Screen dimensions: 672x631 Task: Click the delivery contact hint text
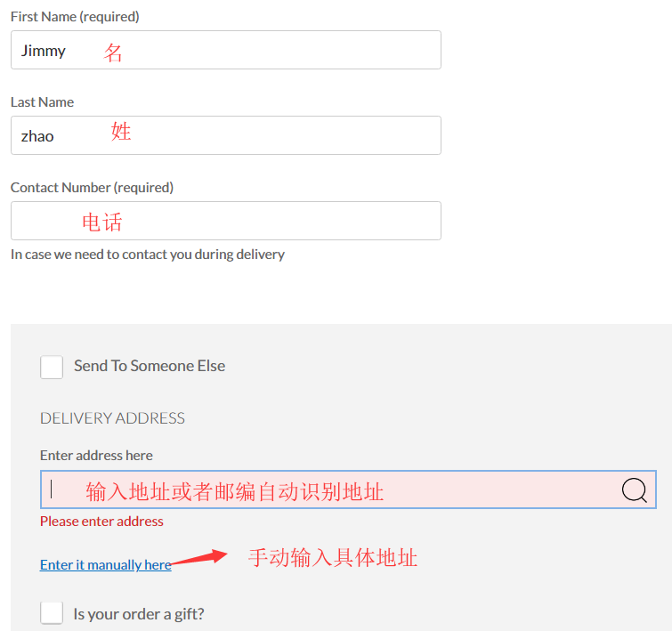click(x=148, y=254)
